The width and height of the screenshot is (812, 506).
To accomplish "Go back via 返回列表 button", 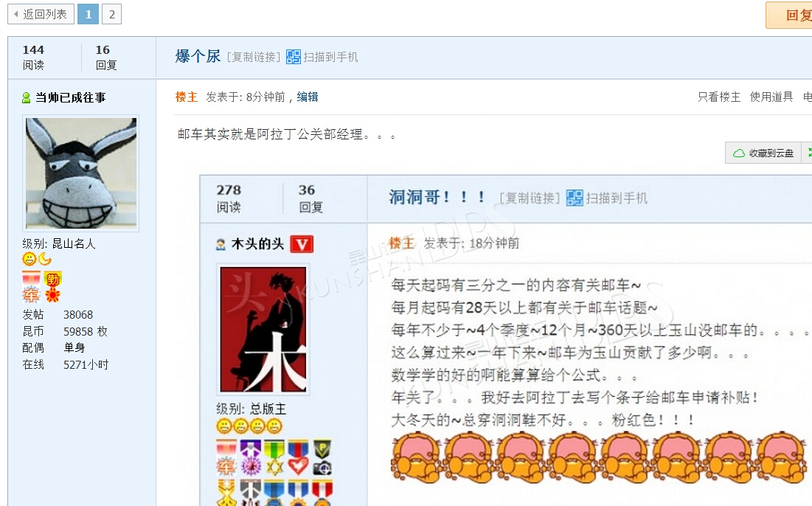I will [x=41, y=14].
